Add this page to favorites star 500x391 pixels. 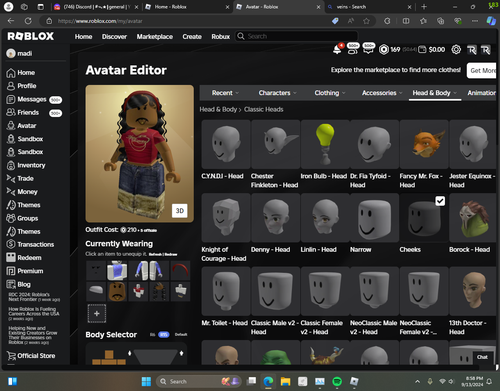[366, 21]
